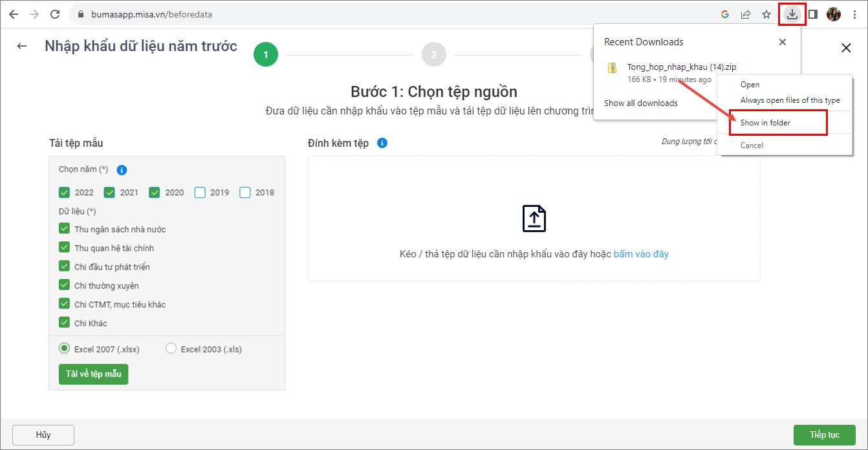This screenshot has width=868, height=450.
Task: Choose Open in the context menu
Action: (x=750, y=85)
